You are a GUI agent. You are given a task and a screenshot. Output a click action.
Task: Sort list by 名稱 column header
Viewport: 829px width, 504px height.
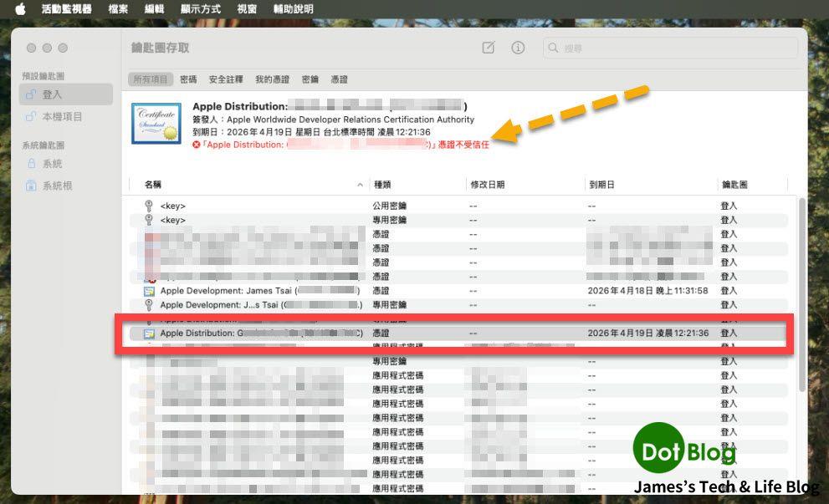pyautogui.click(x=153, y=184)
